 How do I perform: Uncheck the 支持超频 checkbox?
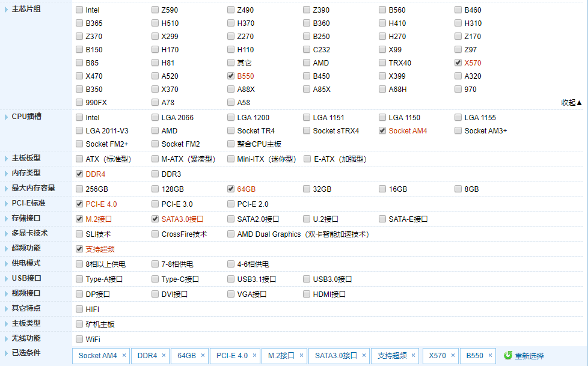79,248
